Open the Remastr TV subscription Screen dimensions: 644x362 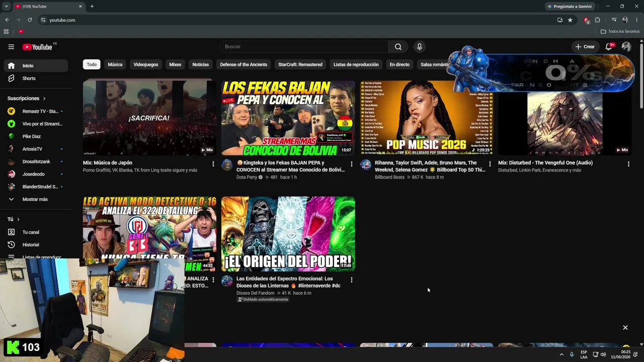tap(35, 111)
